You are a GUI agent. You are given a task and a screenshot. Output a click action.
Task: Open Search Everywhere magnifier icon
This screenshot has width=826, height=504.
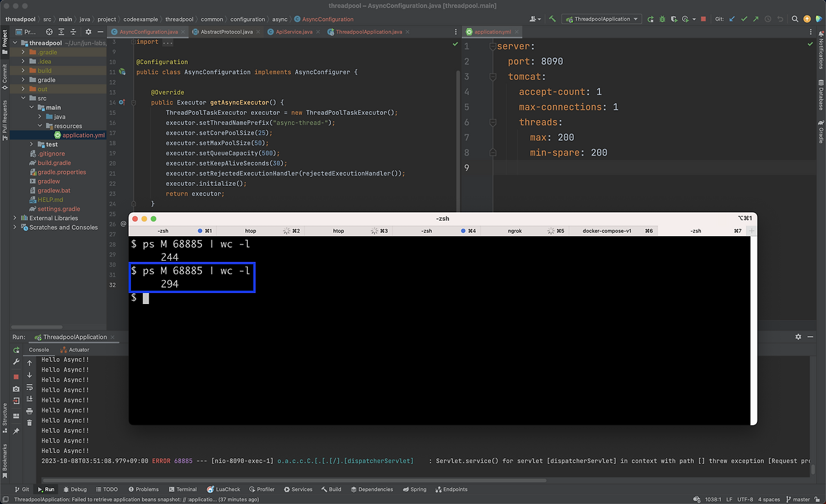coord(794,19)
